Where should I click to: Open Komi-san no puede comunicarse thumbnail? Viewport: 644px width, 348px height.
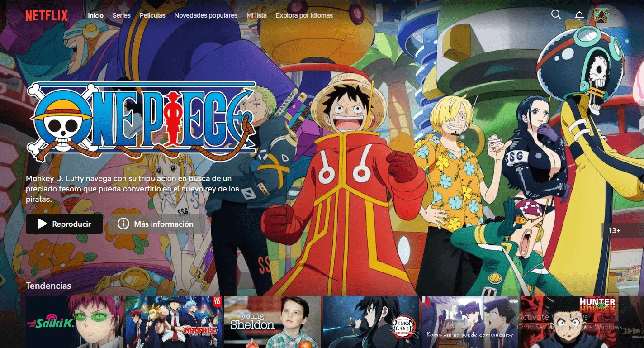point(470,322)
